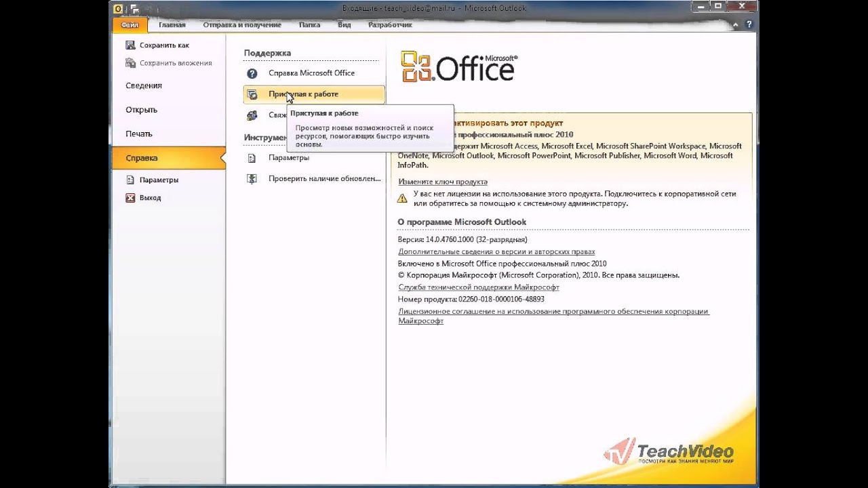Click Проверить наличие обновлений
The image size is (868, 488).
[325, 179]
